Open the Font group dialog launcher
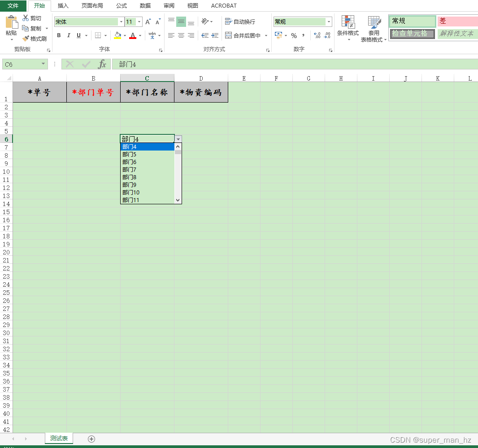Screen dimensions: 478x448 point(161,50)
